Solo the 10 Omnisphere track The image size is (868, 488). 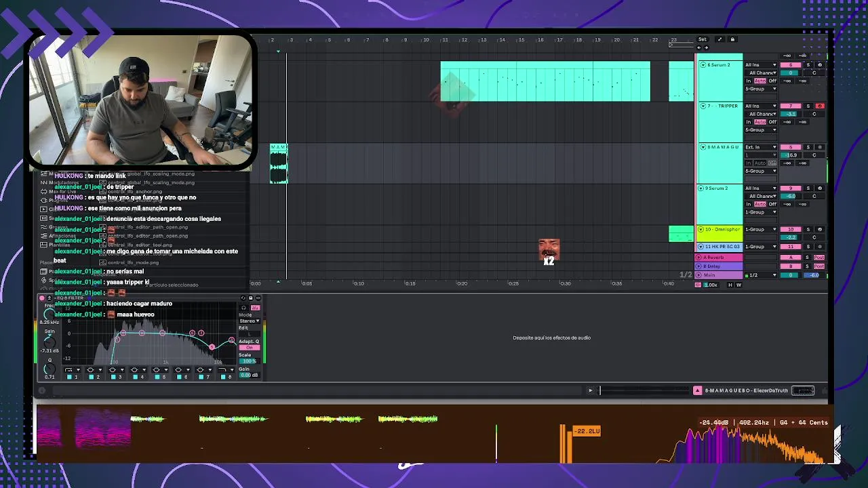(808, 229)
